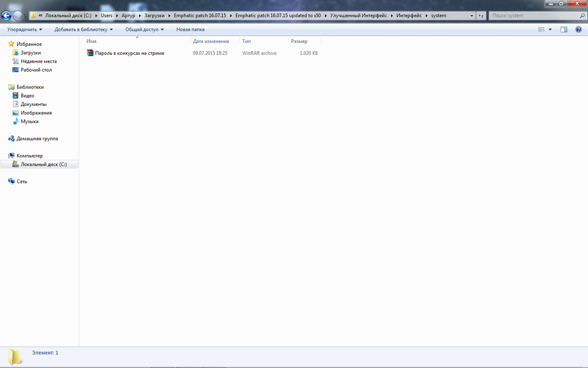Open Домашняя группа in the navigation pane
Screen dimensions: 588x368
click(x=37, y=138)
